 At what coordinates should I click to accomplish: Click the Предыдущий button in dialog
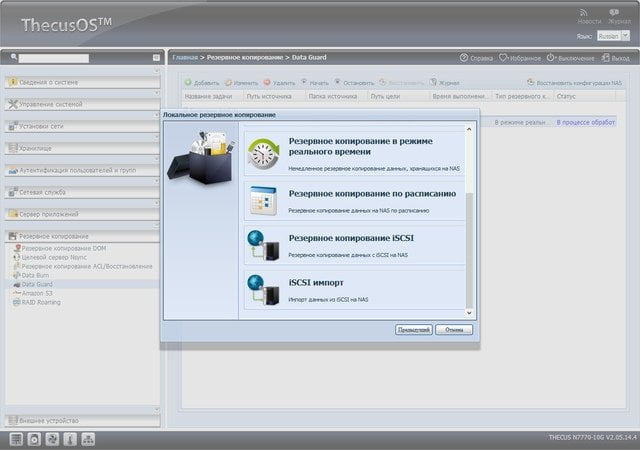coord(413,330)
